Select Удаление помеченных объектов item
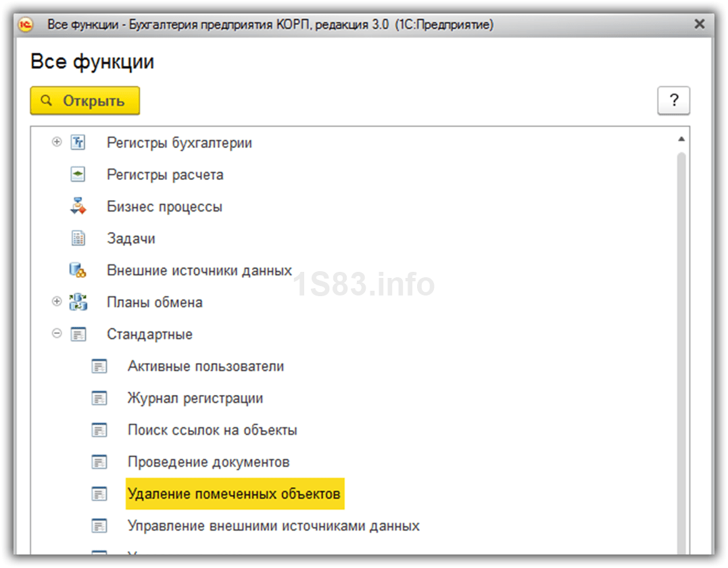 pyautogui.click(x=235, y=494)
